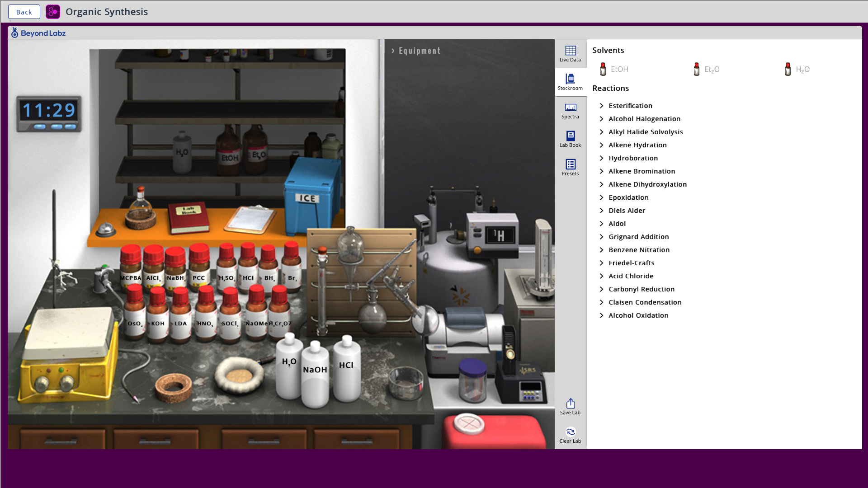
Task: Click the left heater control knob
Action: (x=42, y=384)
